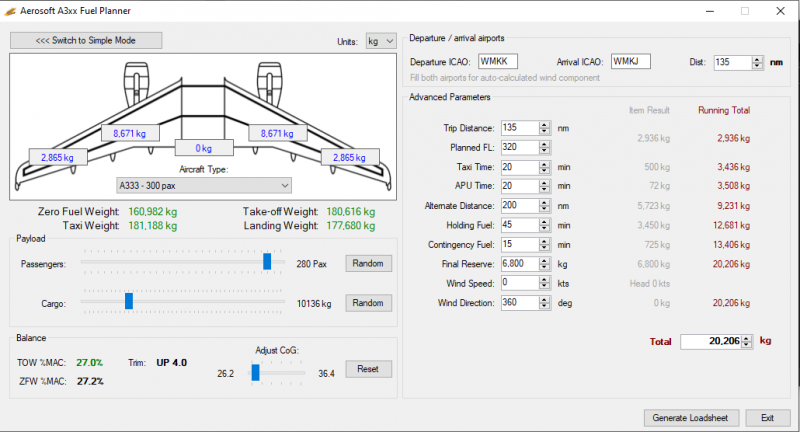The image size is (800, 432).
Task: Adjust the Final Reserve spinner
Action: click(x=544, y=264)
